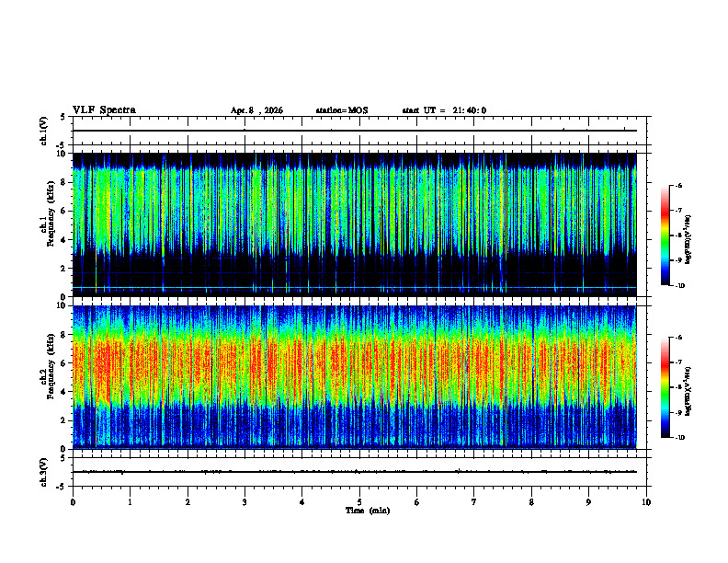Click the "ch.3(V)" vertical axis label

(44, 472)
